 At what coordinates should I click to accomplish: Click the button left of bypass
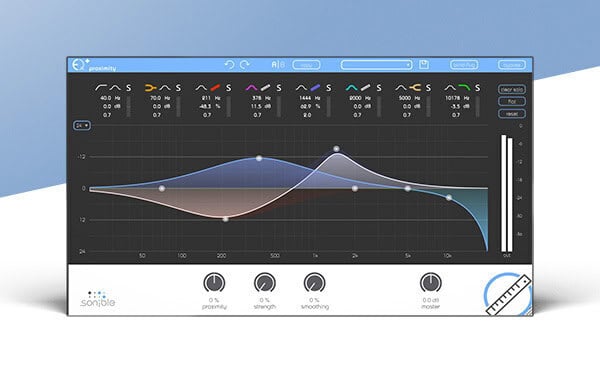coord(464,65)
